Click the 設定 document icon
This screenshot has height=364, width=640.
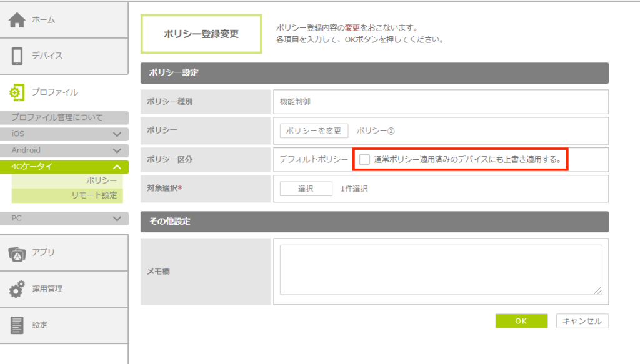(17, 325)
